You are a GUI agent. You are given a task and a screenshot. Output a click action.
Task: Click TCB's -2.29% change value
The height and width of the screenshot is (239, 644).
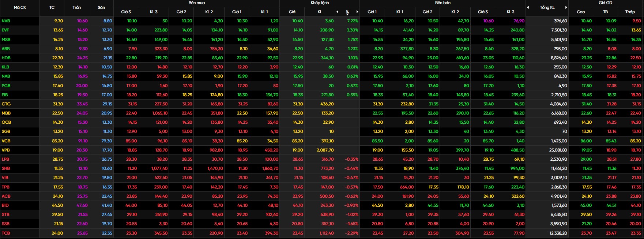tap(351, 233)
